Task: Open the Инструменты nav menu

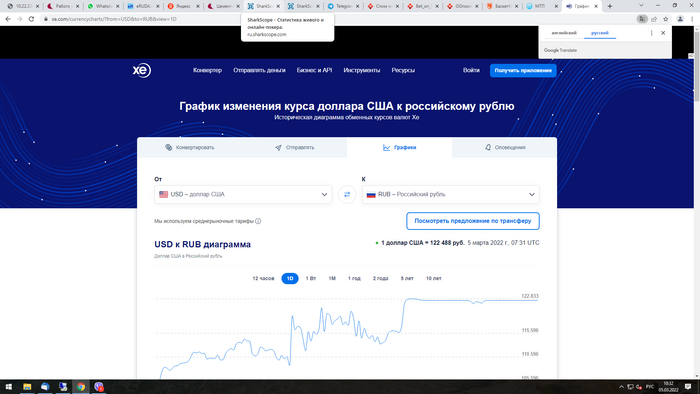Action: click(x=362, y=70)
